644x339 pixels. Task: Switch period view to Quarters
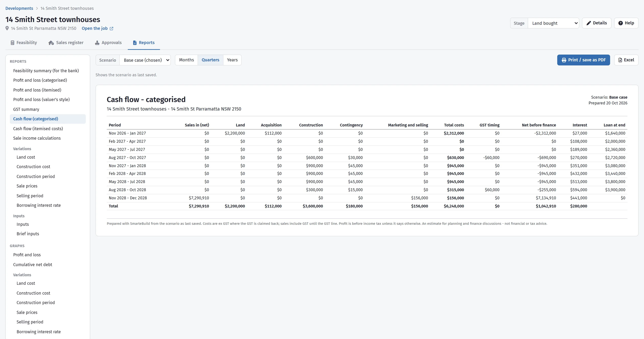click(210, 60)
